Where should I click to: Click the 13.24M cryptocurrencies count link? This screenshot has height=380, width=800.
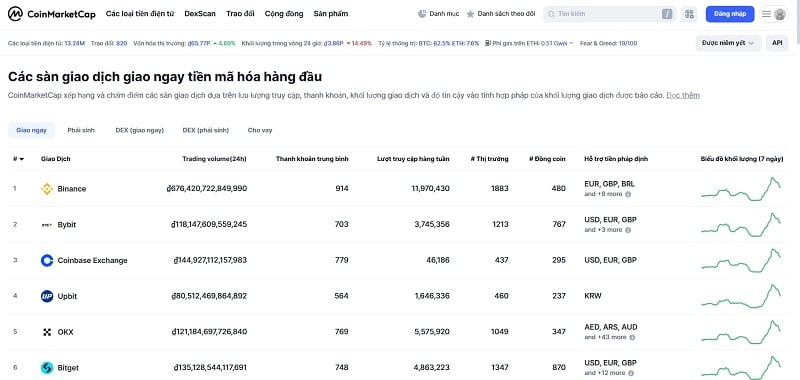point(74,43)
